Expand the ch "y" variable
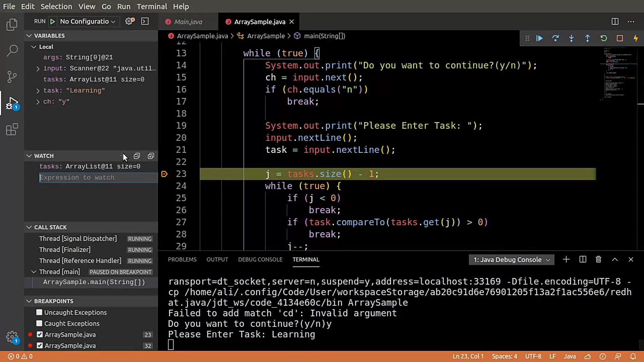 point(38,102)
